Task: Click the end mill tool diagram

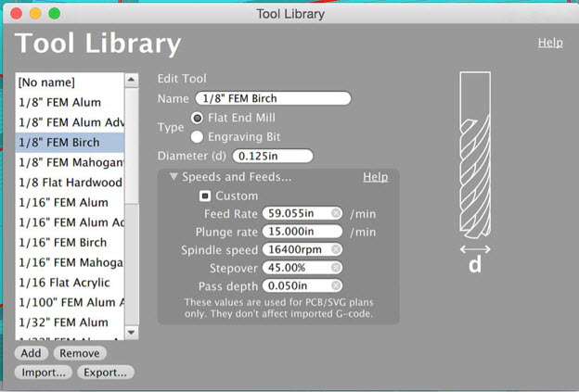Action: coord(474,167)
